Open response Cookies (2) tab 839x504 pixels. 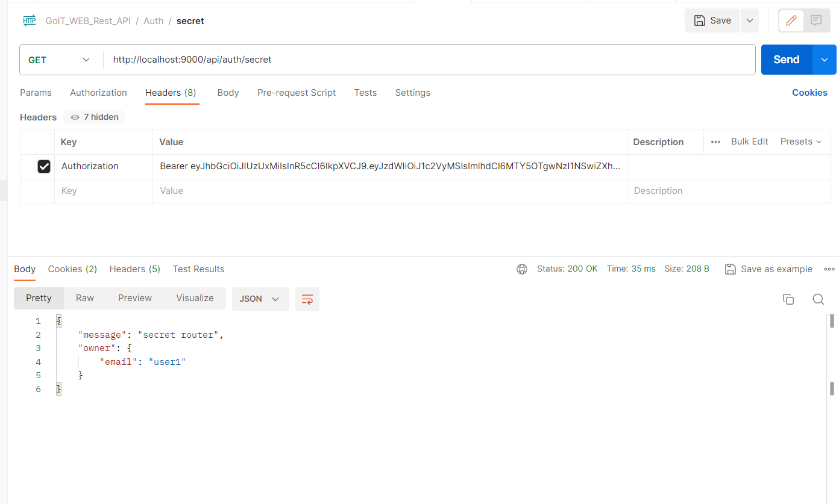[72, 269]
